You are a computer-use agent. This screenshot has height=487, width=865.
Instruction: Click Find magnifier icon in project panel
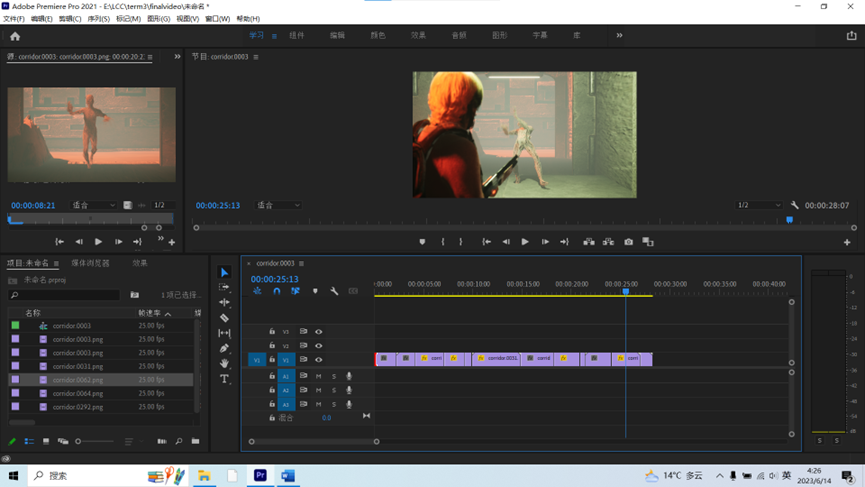tap(179, 441)
